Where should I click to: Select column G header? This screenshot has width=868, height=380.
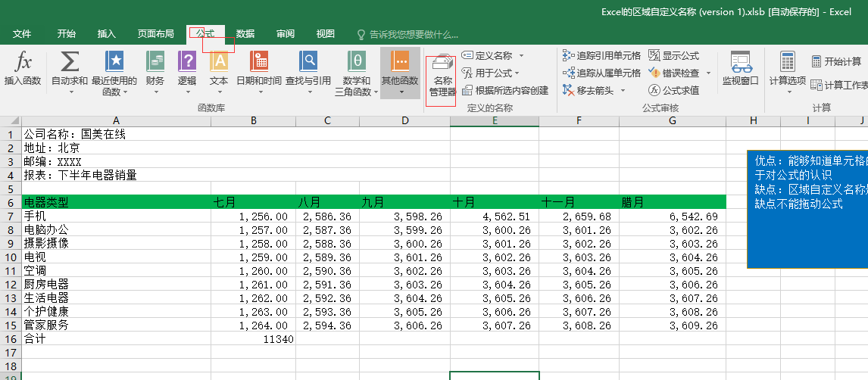coord(673,120)
